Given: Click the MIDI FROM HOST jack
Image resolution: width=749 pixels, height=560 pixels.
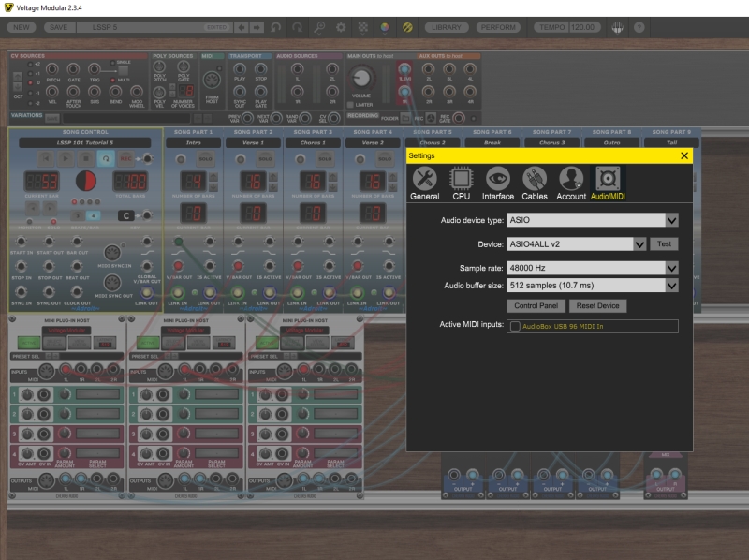Looking at the screenshot, I should point(212,81).
